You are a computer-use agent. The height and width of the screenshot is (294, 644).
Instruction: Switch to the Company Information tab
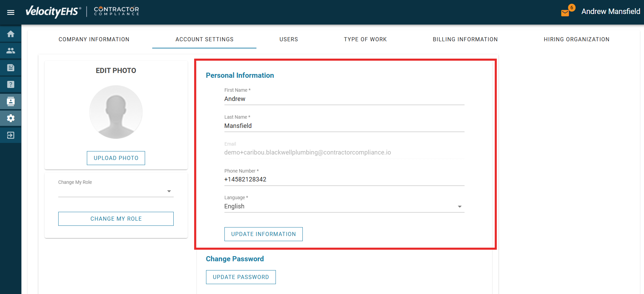tap(94, 39)
